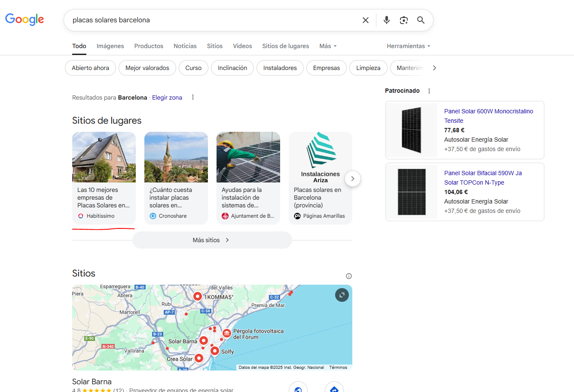Switch to Sitios de lugares tab
Image resolution: width=574 pixels, height=392 pixels.
coord(286,46)
